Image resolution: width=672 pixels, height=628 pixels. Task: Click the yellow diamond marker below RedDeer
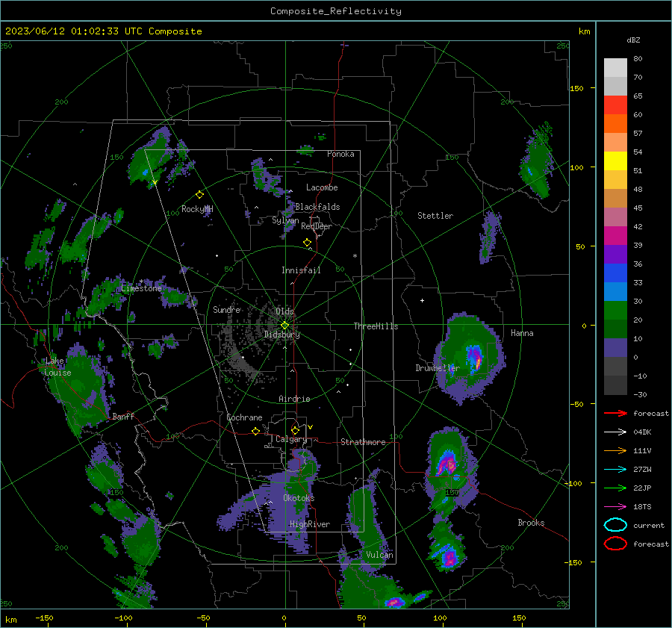pos(308,243)
